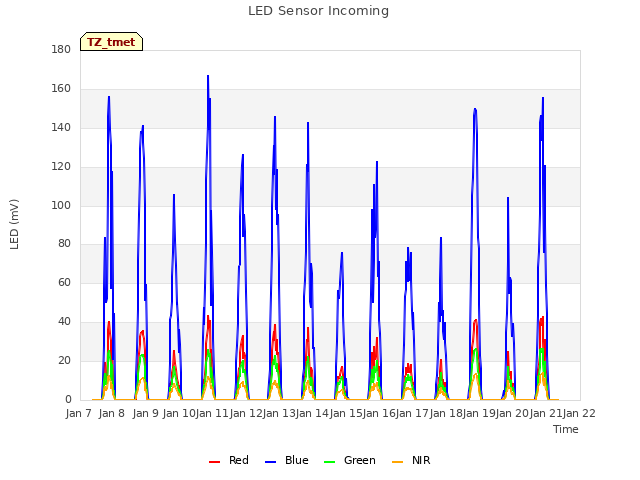This screenshot has width=640, height=480.
Task: Click the 80 y-axis tick label
Action: [x=64, y=244]
